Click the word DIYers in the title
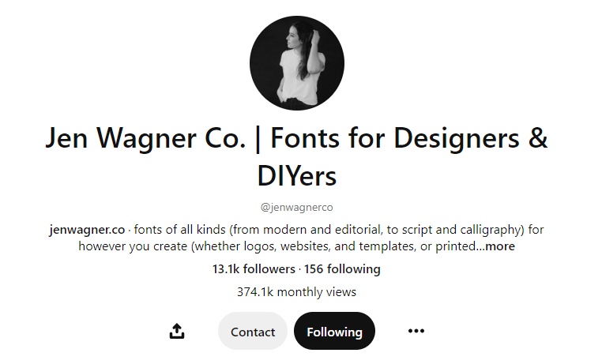602x364 pixels. click(297, 176)
